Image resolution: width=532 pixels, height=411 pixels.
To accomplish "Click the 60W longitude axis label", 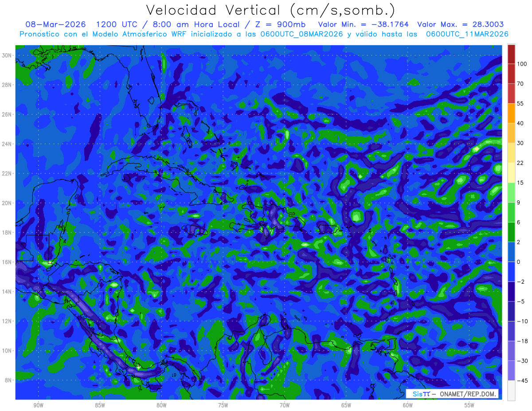I will click(x=408, y=405).
